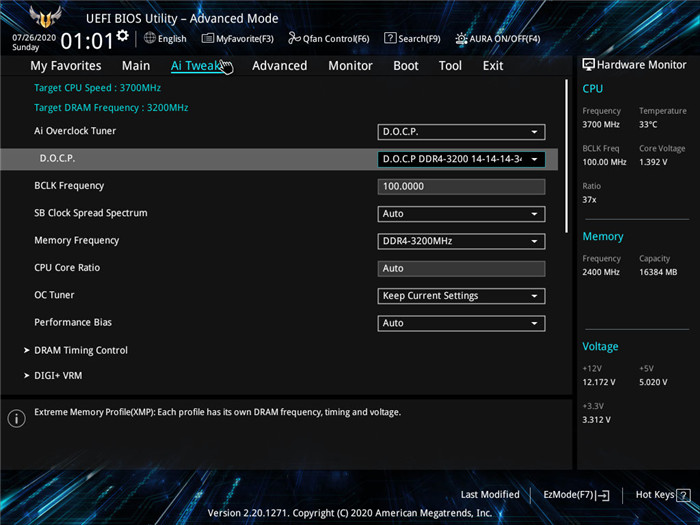Click the Memory Frequency label
This screenshot has width=700, height=525.
point(77,241)
